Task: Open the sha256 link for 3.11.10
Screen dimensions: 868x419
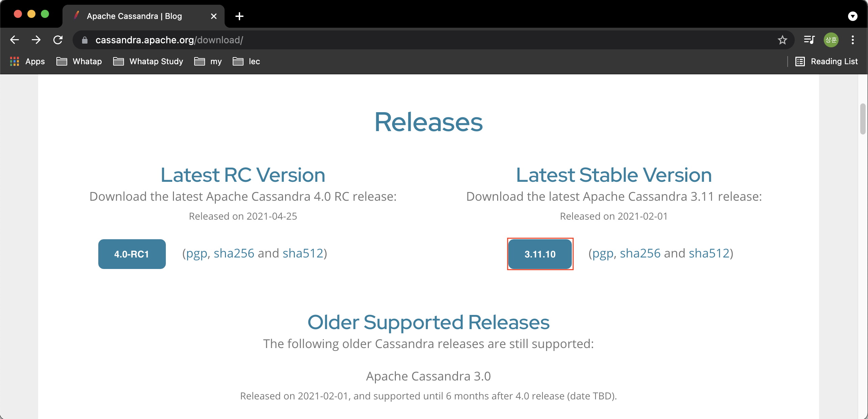Action: [x=640, y=253]
